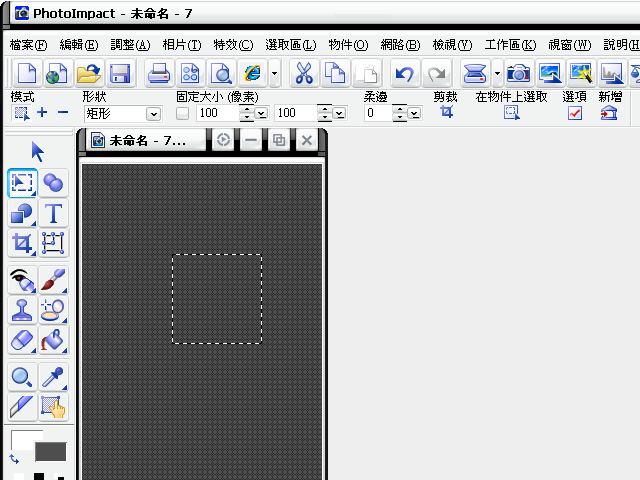This screenshot has width=640, height=480.
Task: Select the Crop tool in the toolbox
Action: click(22, 243)
